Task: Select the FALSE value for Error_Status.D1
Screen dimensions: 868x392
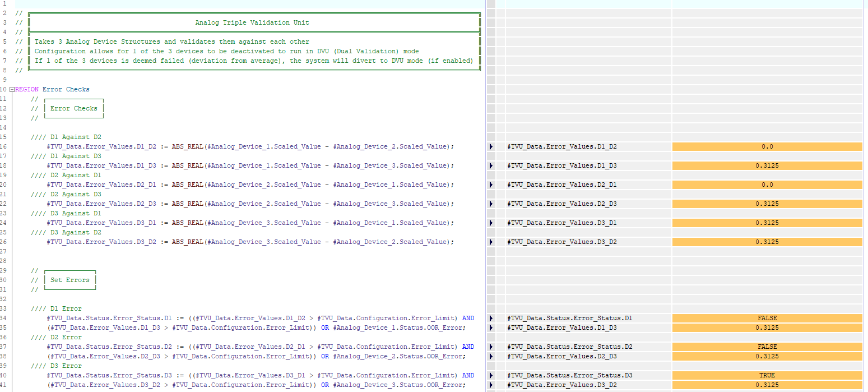Action: click(x=767, y=319)
